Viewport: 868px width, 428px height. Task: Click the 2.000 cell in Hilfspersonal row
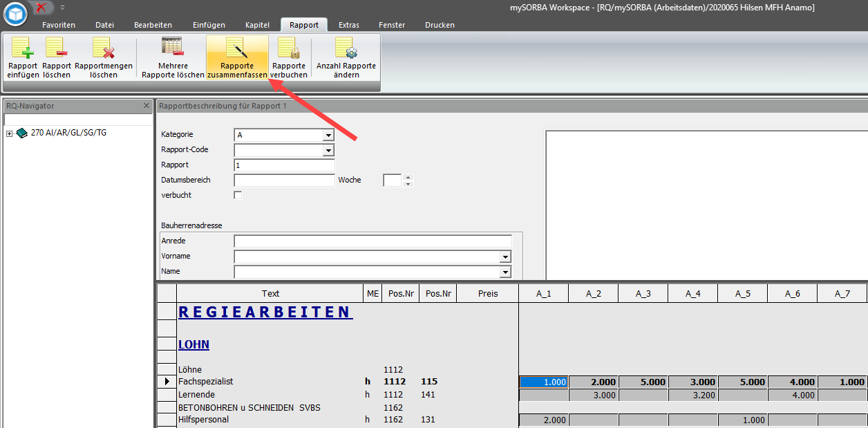544,420
